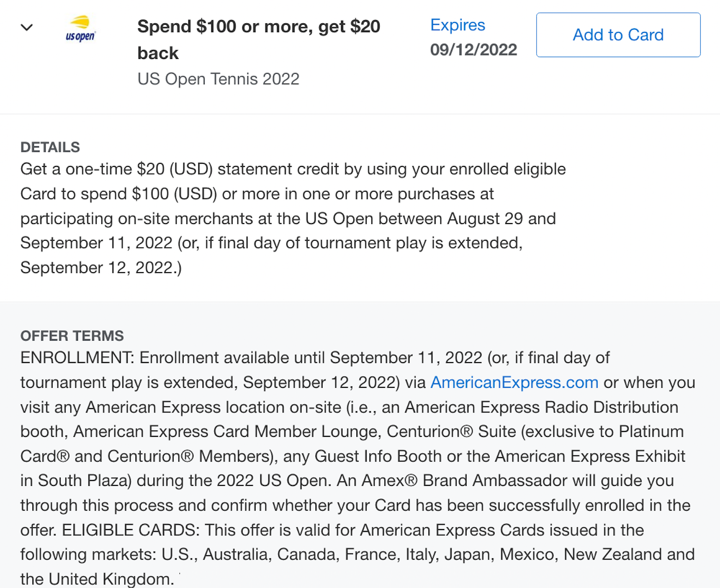Image resolution: width=720 pixels, height=588 pixels.
Task: Click 'September 12, 2022.)' ending details text
Action: click(x=101, y=268)
